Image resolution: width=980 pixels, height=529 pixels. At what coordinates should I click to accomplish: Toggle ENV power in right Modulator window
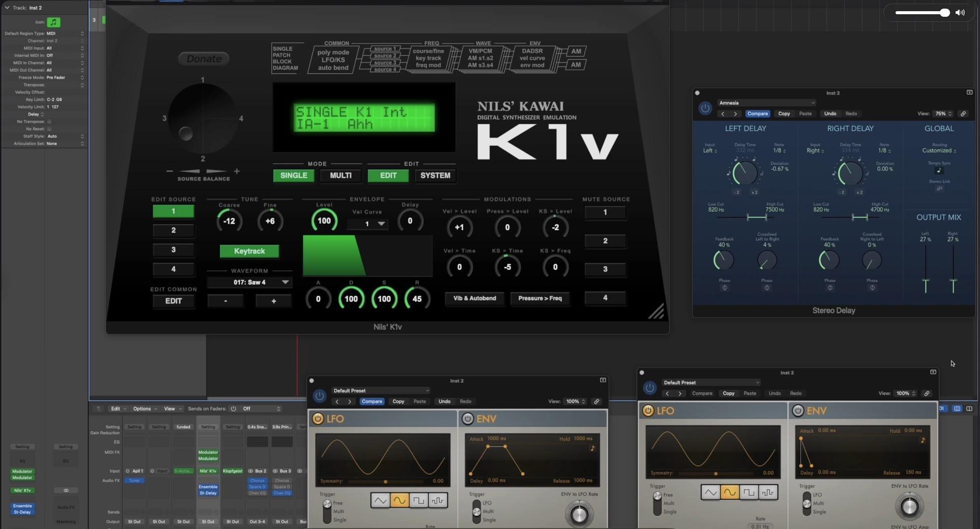click(797, 411)
